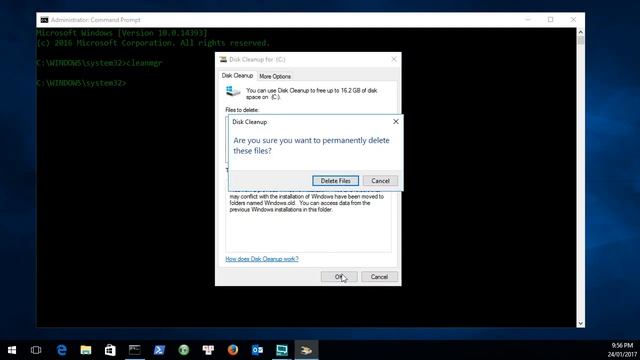Click the Command Prompt title bar icon

(x=44, y=20)
